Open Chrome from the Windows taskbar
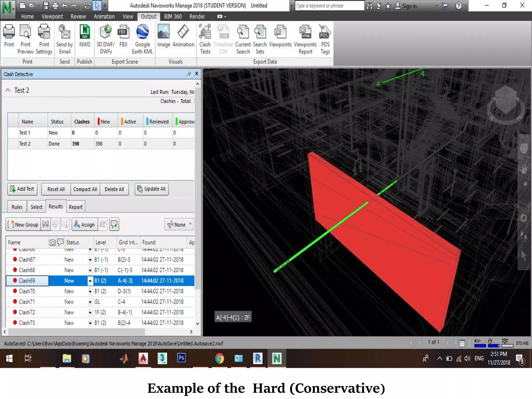532x399 pixels. [x=220, y=358]
